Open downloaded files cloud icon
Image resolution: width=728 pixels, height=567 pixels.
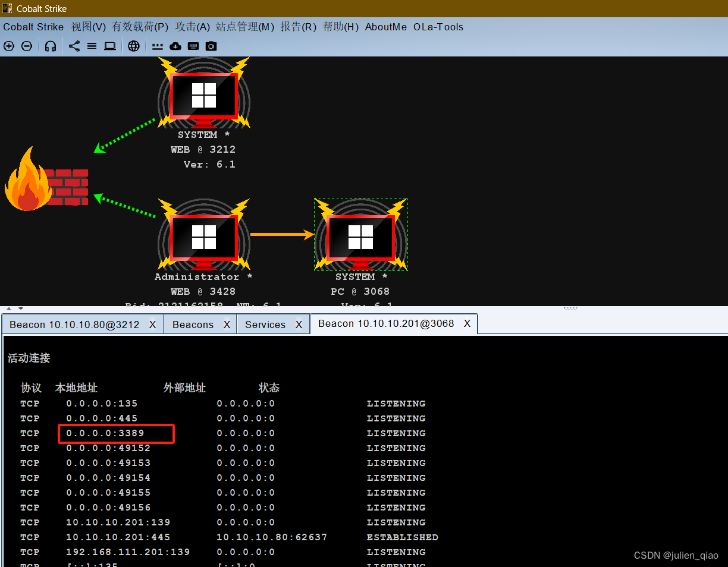175,46
